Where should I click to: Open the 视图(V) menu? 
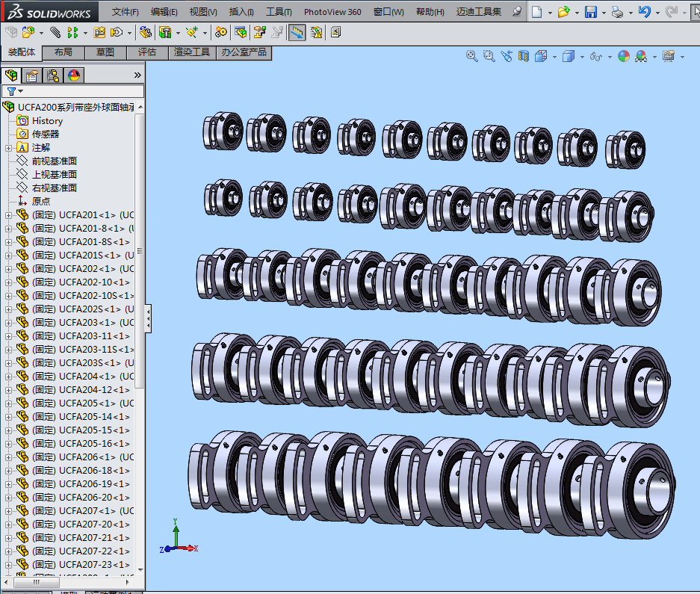[203, 12]
